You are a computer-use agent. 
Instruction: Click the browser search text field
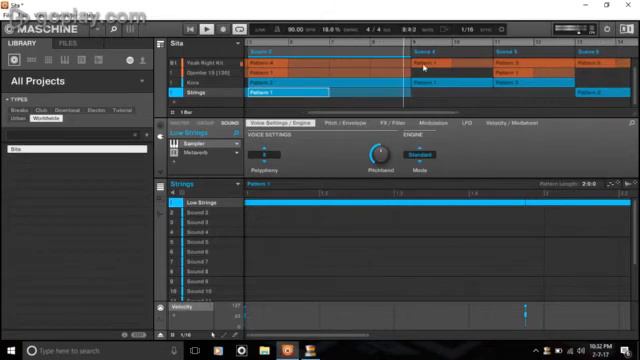[72, 135]
